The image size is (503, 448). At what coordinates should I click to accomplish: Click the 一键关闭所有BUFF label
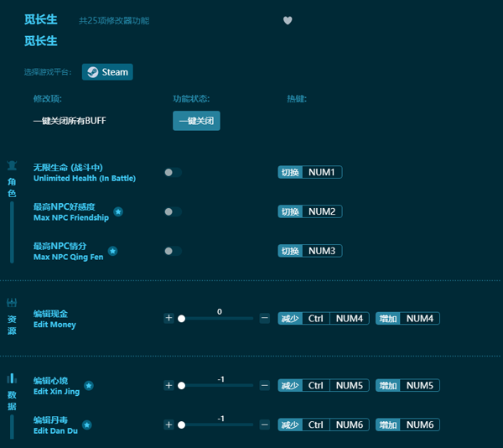[70, 121]
